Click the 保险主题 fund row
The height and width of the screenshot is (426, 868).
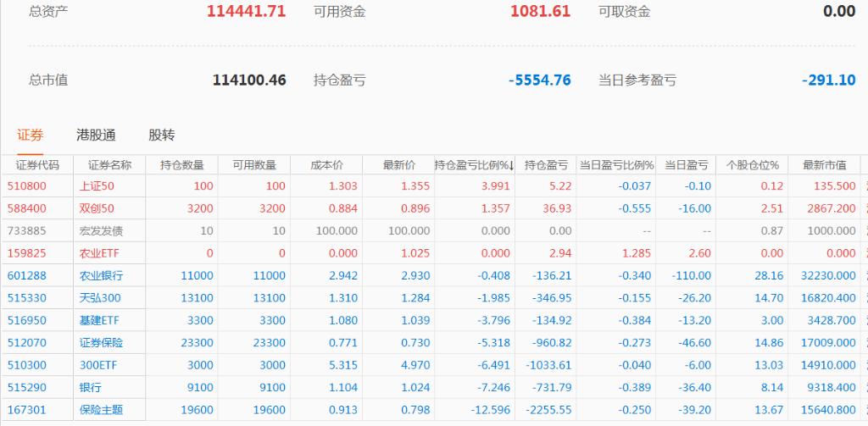tap(101, 409)
